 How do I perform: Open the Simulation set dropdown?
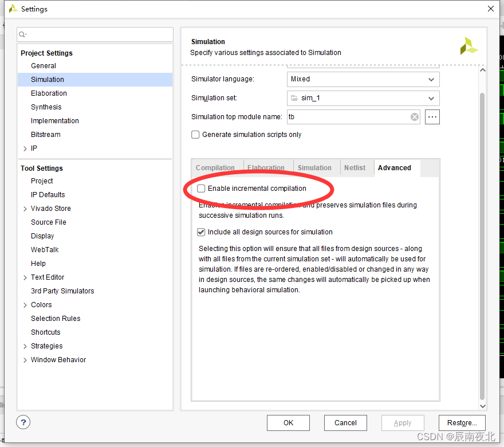click(x=431, y=98)
